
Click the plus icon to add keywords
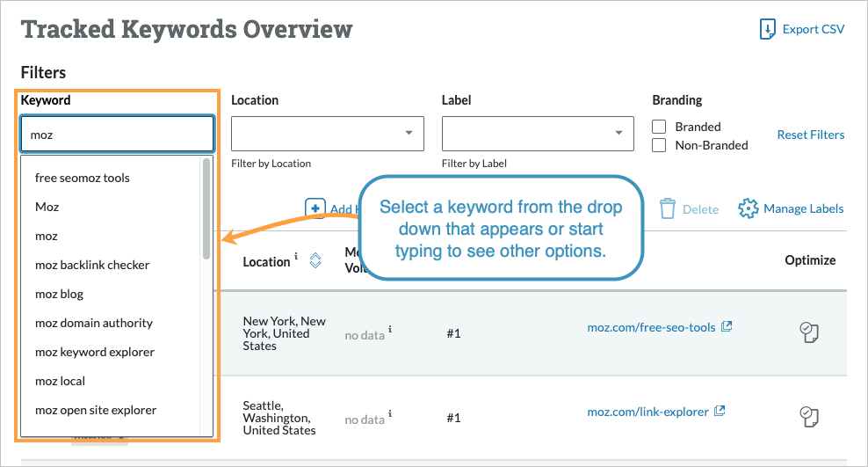coord(315,208)
